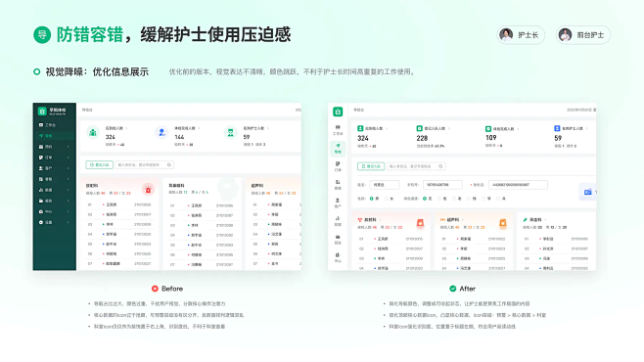Focus the search input in the After mockup
This screenshot has height=362, width=644.
pos(416,166)
